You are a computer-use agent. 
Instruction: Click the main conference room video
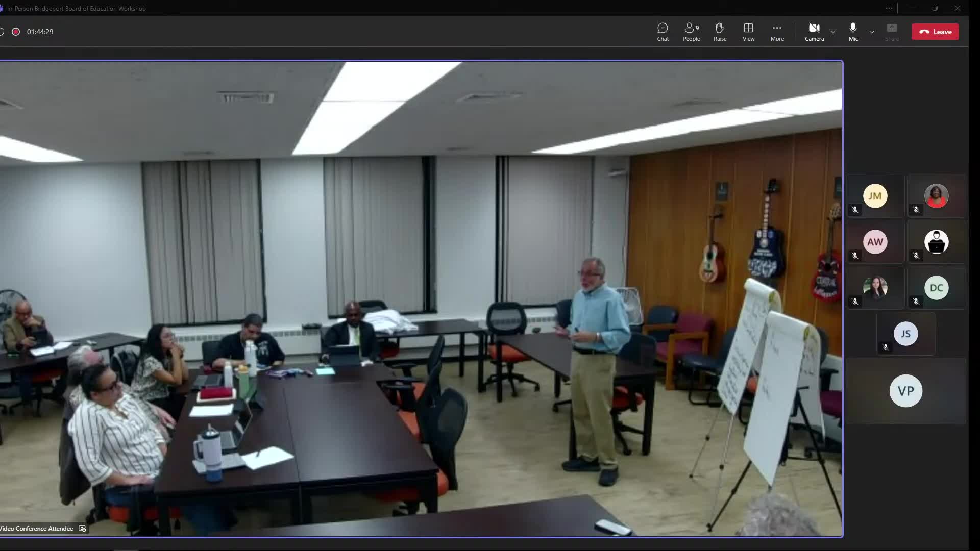pos(421,298)
